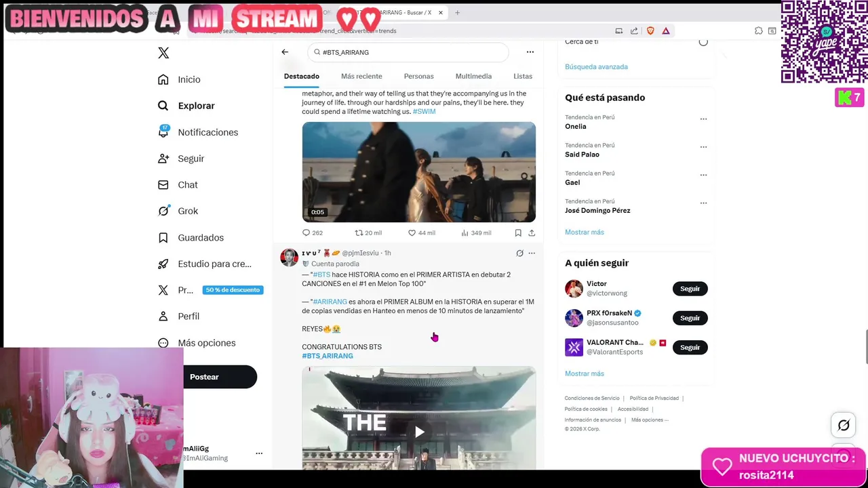Open Condiciones de Servicio link

(x=592, y=398)
